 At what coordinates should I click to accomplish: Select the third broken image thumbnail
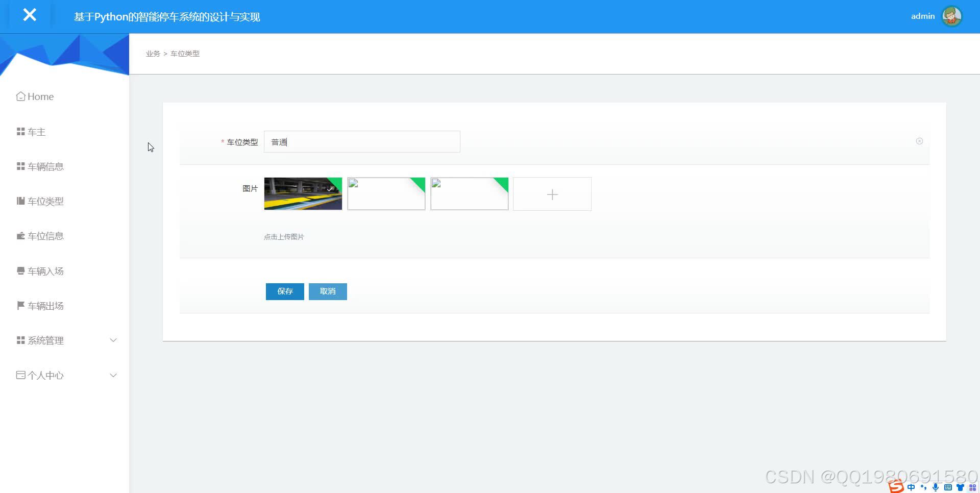470,193
